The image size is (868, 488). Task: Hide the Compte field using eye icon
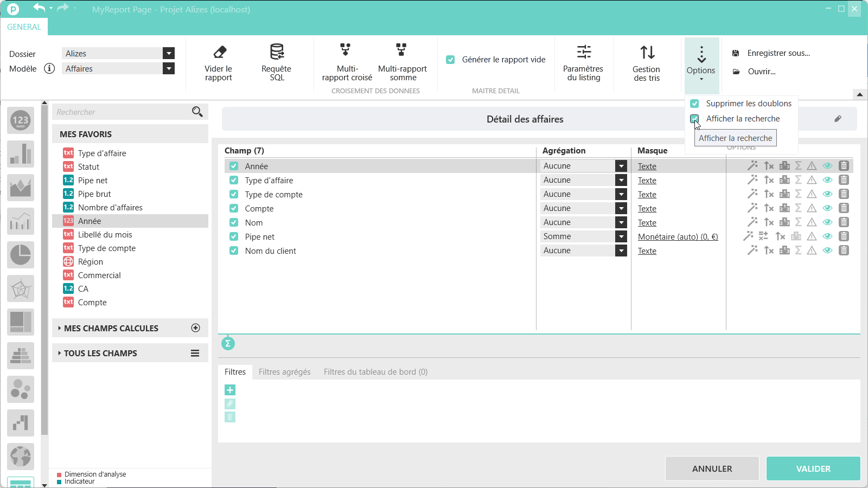(827, 208)
